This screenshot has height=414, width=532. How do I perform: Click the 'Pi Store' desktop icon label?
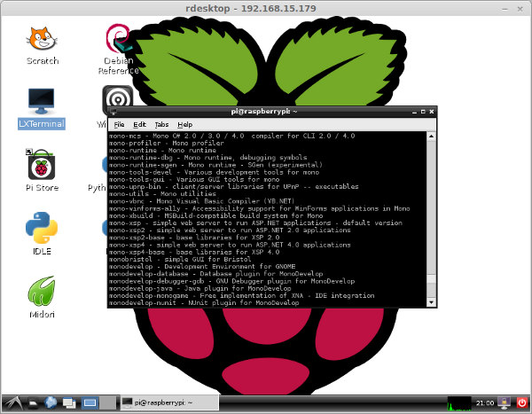click(42, 188)
